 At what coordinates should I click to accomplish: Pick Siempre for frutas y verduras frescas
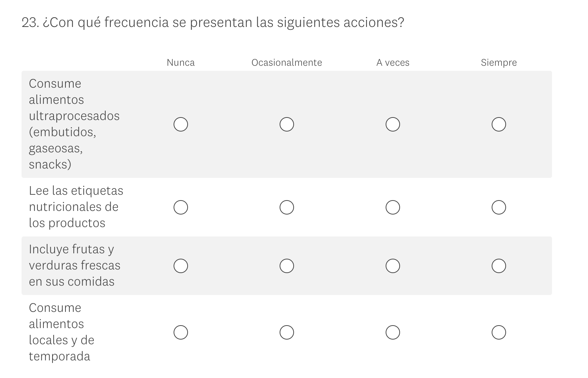pos(499,266)
